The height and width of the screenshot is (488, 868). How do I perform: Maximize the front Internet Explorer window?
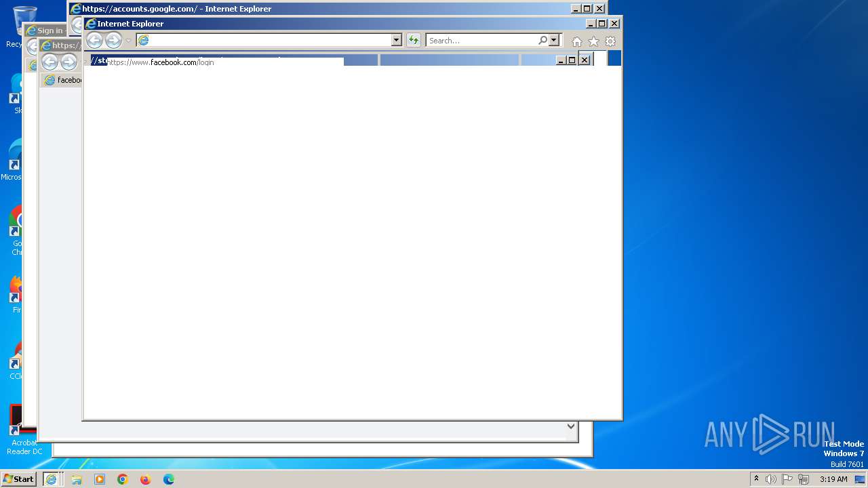(x=601, y=24)
